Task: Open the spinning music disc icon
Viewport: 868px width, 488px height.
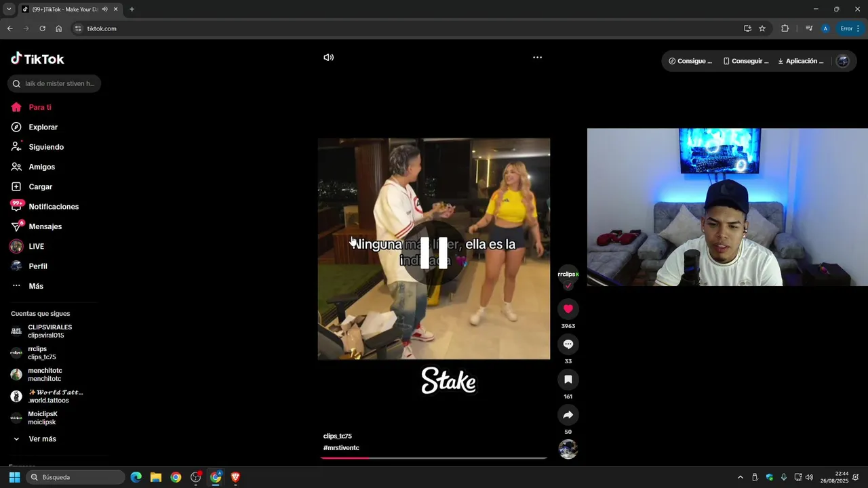Action: 568,449
